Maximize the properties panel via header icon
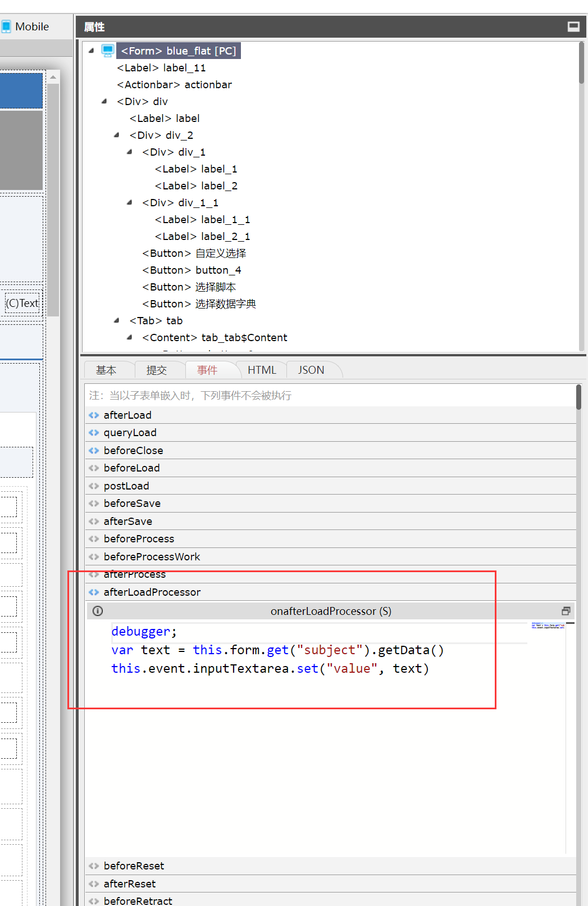Screen dimensions: 588x906 click(573, 26)
